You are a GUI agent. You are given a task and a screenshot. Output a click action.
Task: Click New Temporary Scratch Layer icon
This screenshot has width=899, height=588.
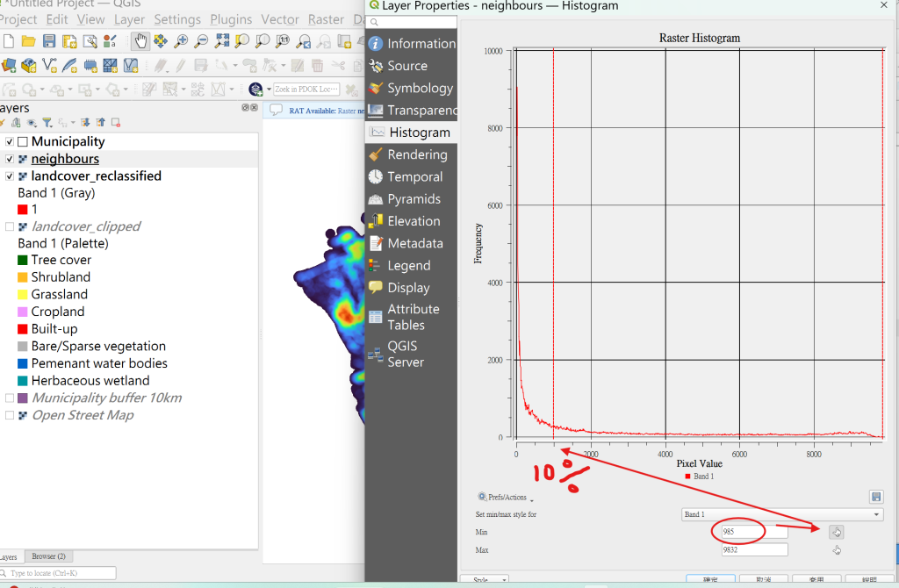pyautogui.click(x=90, y=65)
